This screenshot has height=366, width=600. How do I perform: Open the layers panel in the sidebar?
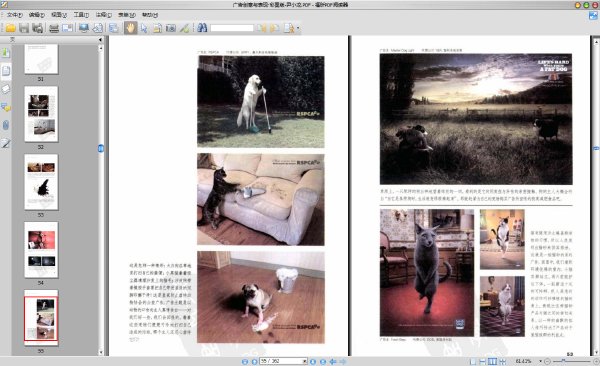[x=5, y=89]
